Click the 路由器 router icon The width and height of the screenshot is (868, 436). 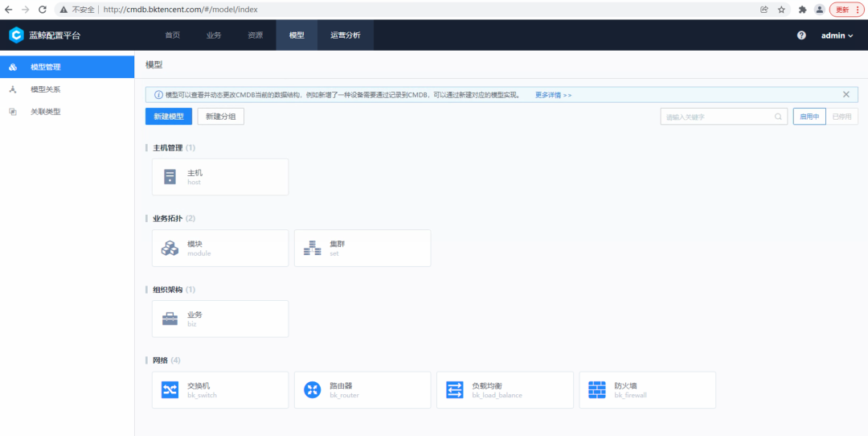312,389
